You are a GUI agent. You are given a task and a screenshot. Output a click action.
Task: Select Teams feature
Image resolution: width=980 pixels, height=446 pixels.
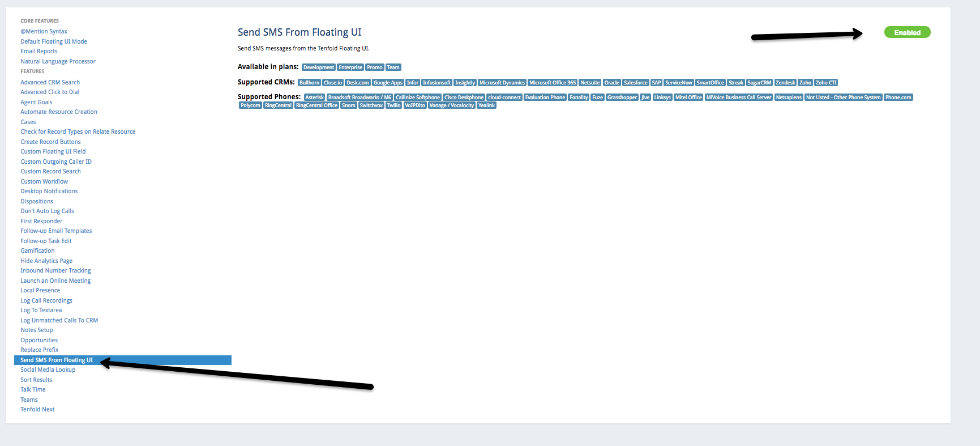click(x=29, y=400)
